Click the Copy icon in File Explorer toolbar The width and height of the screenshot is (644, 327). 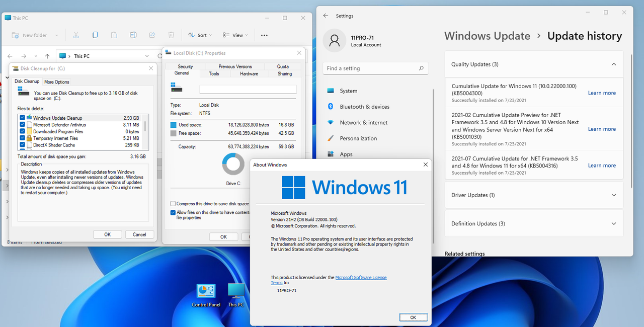[95, 35]
